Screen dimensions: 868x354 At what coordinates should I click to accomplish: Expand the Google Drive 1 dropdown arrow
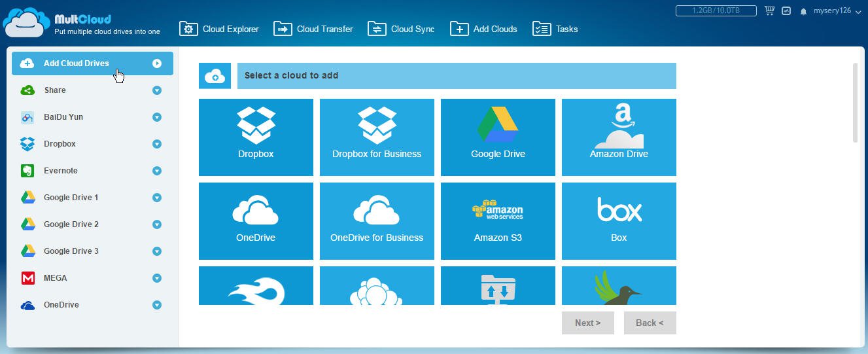[157, 198]
